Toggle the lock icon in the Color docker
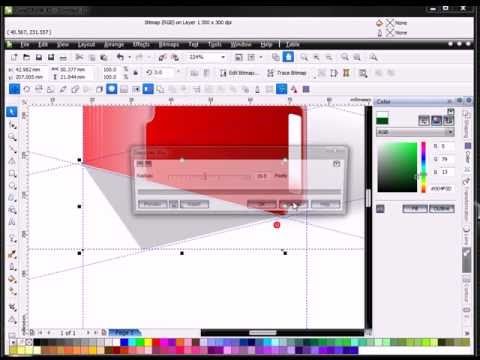Image resolution: width=480 pixels, height=360 pixels. [x=380, y=209]
